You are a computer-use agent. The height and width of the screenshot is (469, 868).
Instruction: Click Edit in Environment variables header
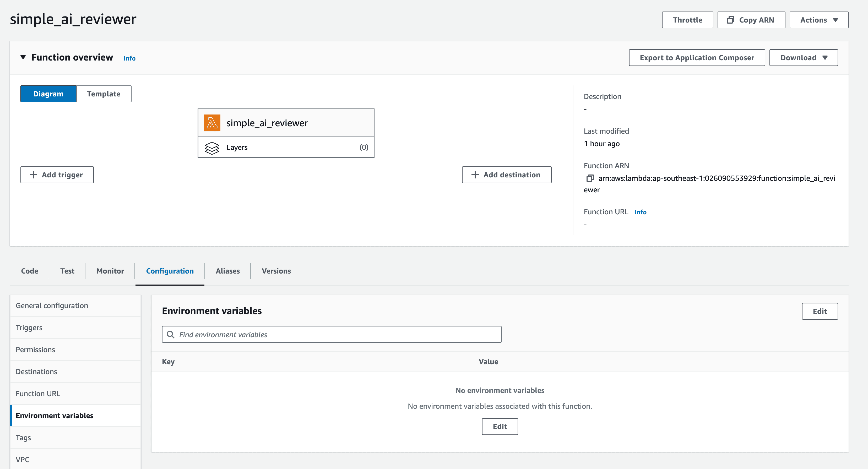(x=820, y=311)
